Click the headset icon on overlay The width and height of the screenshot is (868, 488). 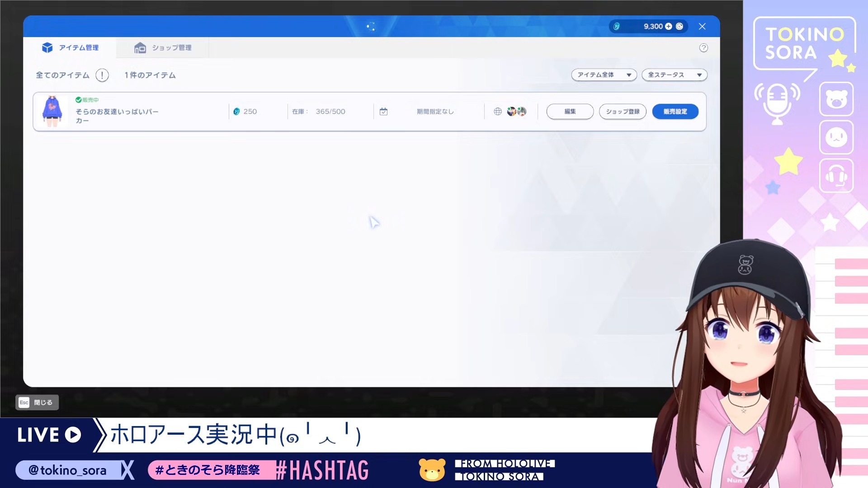click(836, 176)
